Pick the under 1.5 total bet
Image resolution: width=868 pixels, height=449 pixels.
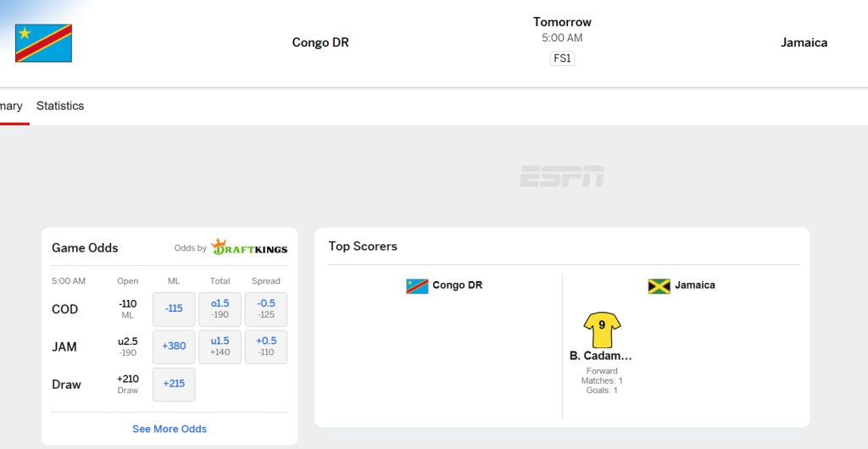tap(220, 346)
